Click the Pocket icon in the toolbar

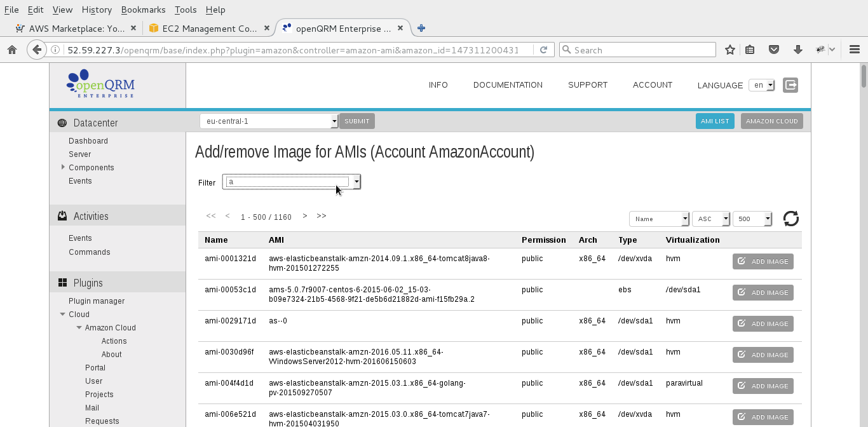[x=774, y=50]
